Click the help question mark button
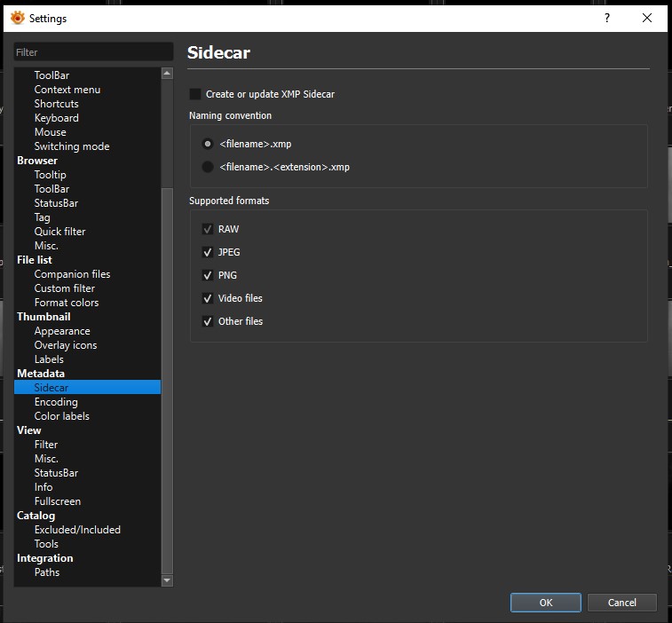Viewport: 672px width, 623px height. point(606,18)
